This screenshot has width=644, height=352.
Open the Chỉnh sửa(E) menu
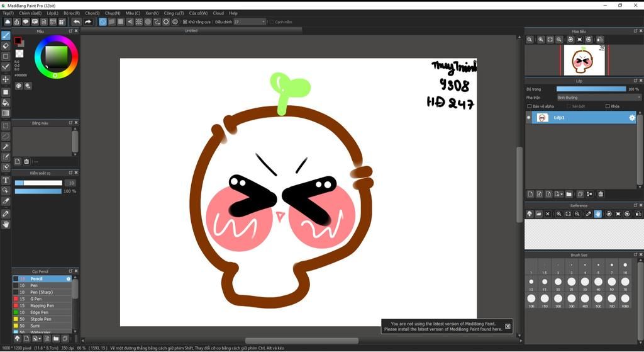click(30, 13)
